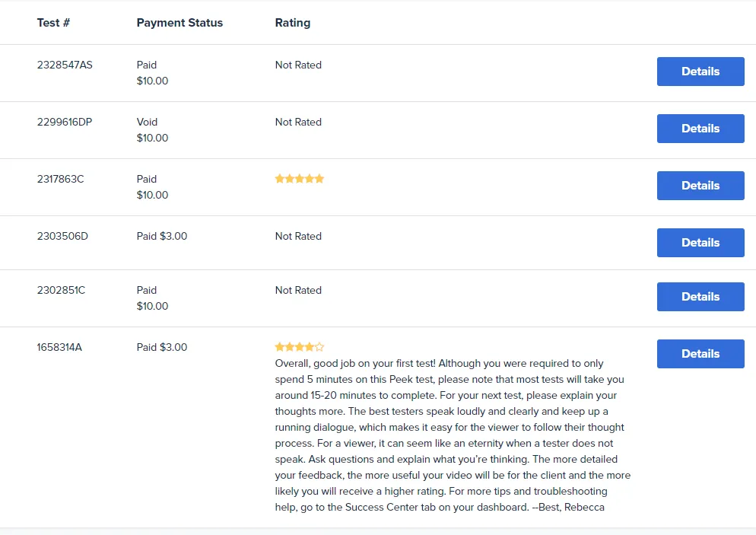Select test number 2317863C
This screenshot has width=756, height=535.
pyautogui.click(x=60, y=179)
